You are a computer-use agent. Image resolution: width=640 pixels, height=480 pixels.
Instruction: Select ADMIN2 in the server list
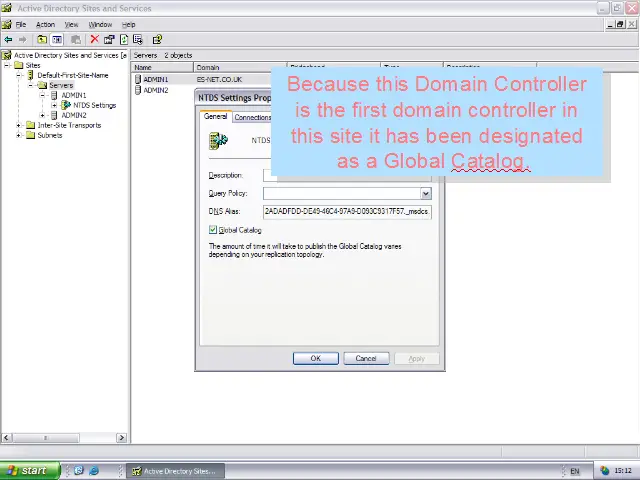coord(156,90)
